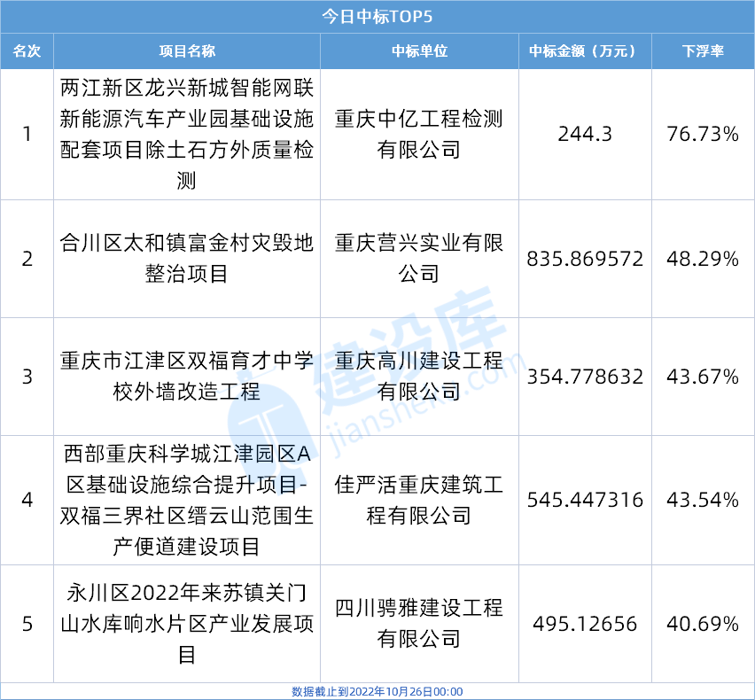This screenshot has width=755, height=700.
Task: Click the 两江新区龙兴新城 project name cell
Action: [187, 135]
